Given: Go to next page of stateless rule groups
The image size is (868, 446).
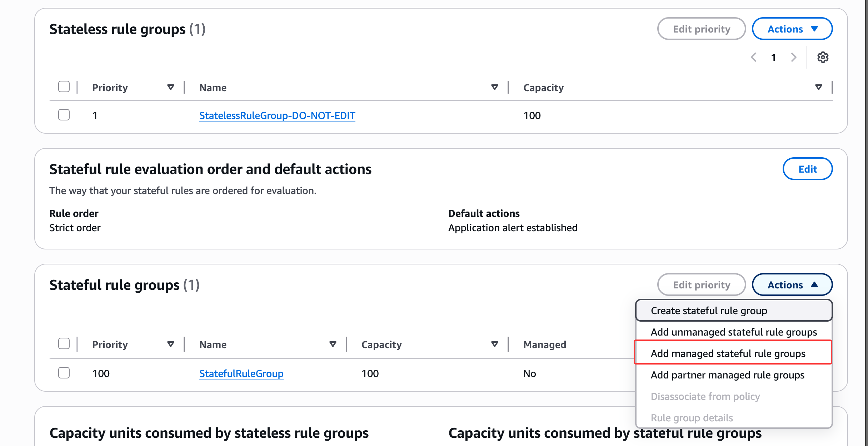Looking at the screenshot, I should pyautogui.click(x=794, y=57).
